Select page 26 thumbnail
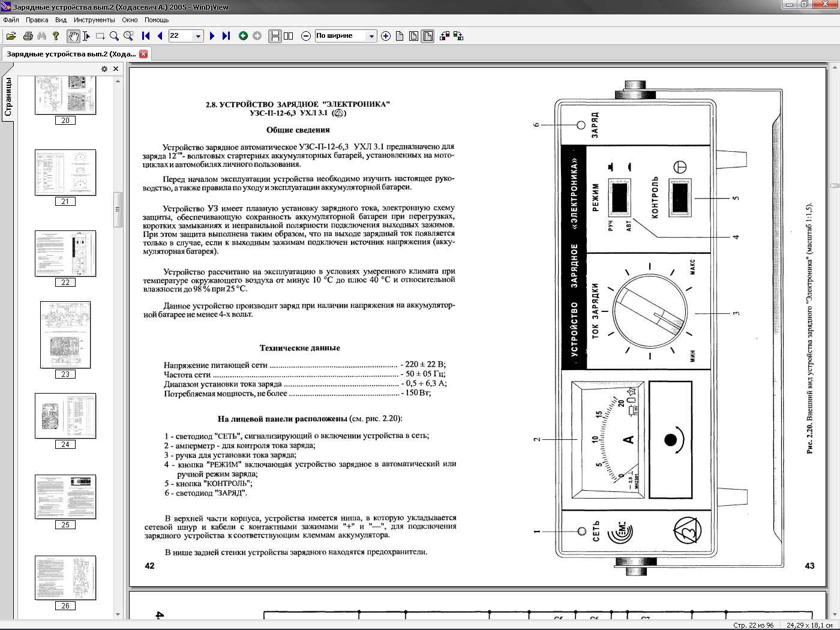Viewport: 840px width, 630px height. click(65, 578)
